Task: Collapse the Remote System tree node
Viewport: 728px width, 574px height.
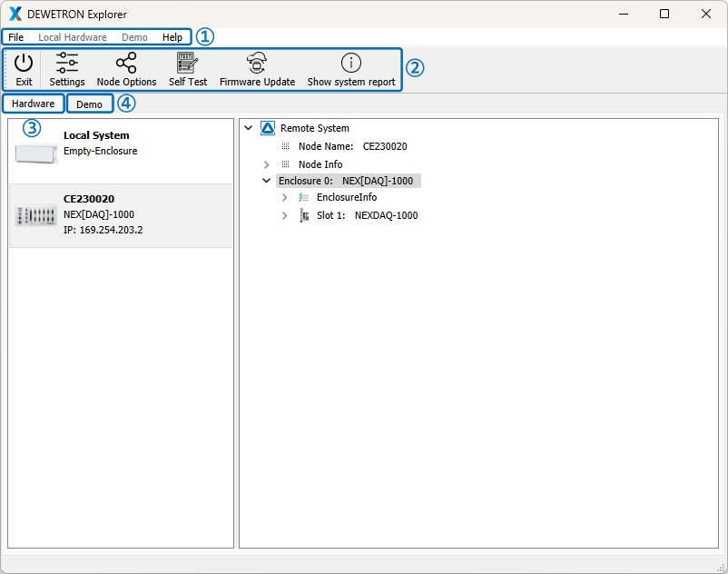Action: (249, 128)
